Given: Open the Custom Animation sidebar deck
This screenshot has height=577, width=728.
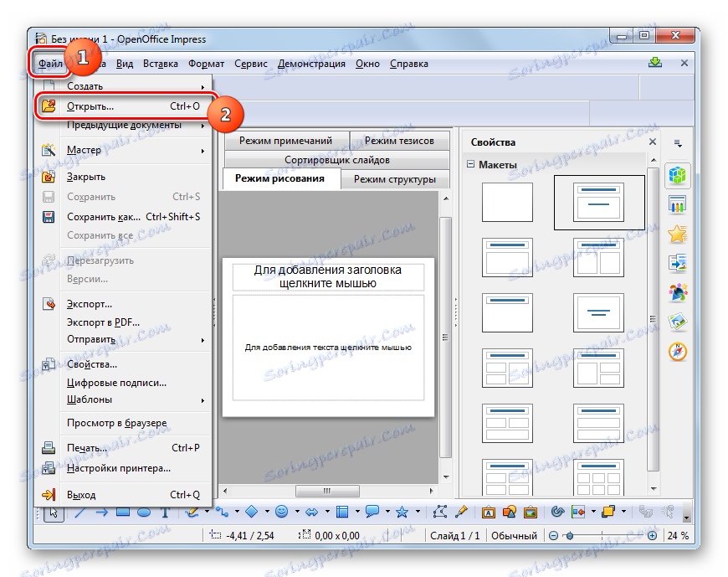Looking at the screenshot, I should click(x=678, y=234).
